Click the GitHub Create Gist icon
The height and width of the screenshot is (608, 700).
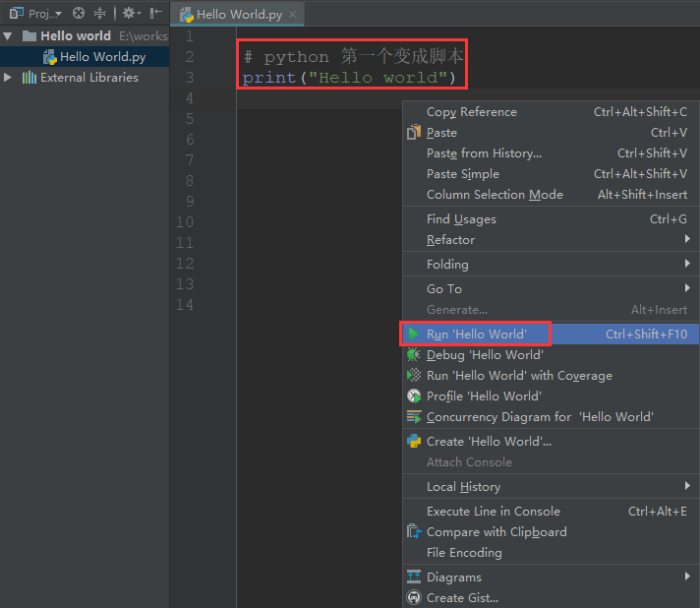[414, 597]
